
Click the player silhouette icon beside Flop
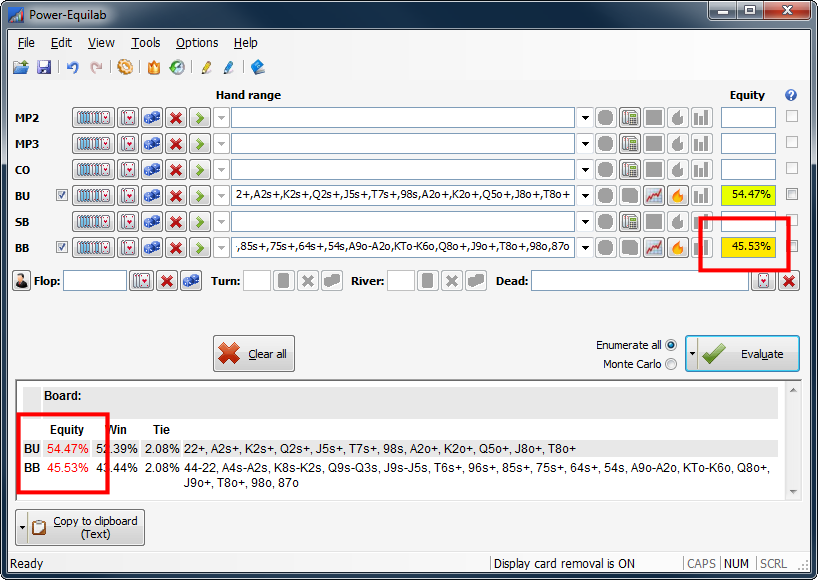click(21, 281)
